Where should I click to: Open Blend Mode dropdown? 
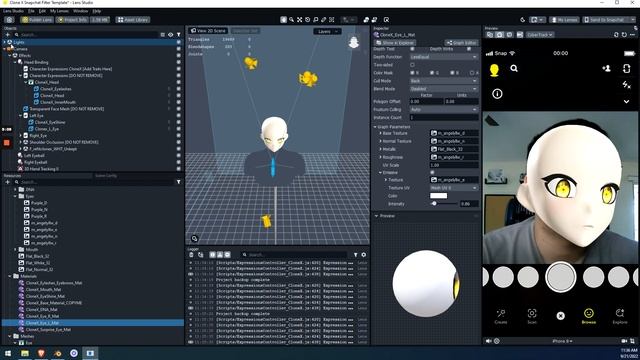pos(444,89)
